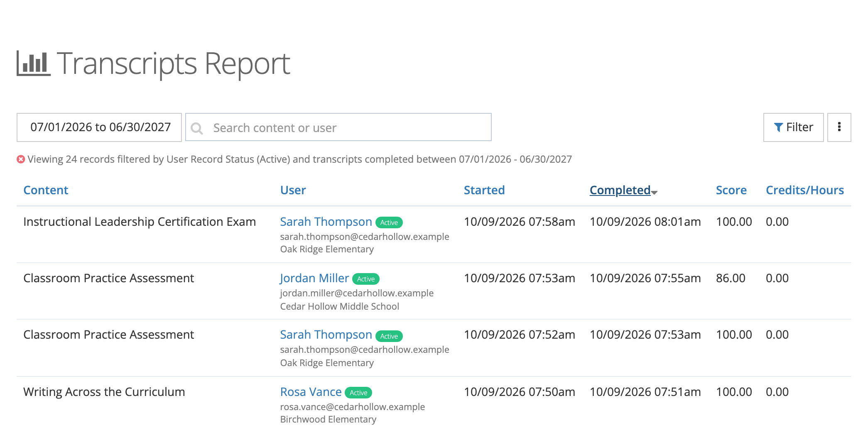Sort by the User column header
868x430 pixels.
[293, 190]
